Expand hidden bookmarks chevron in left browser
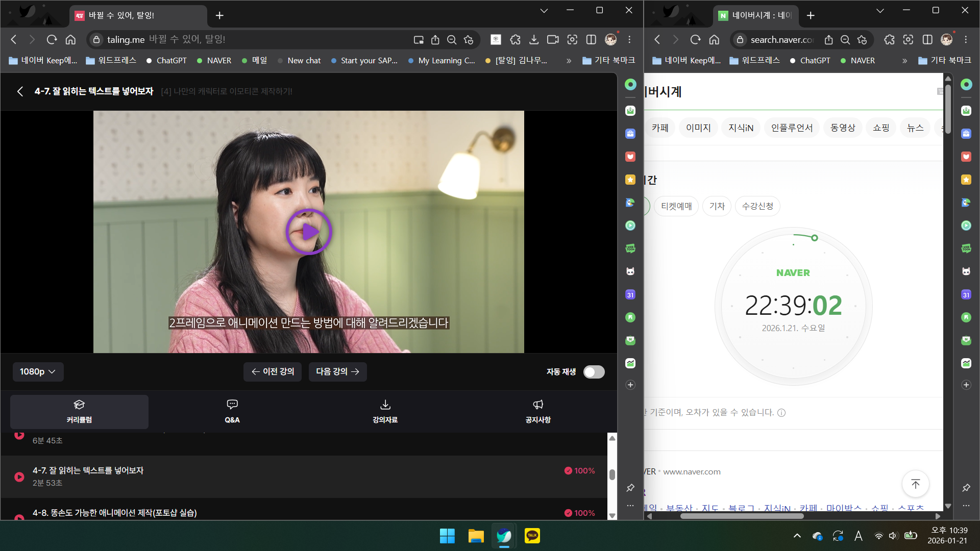The image size is (980, 551). [x=569, y=61]
